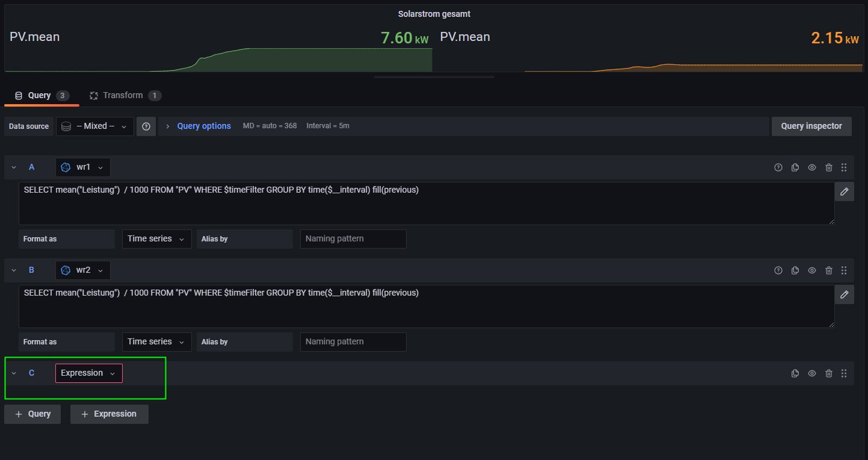The width and height of the screenshot is (868, 460).
Task: Open the Mixed data source dropdown
Action: click(x=95, y=126)
